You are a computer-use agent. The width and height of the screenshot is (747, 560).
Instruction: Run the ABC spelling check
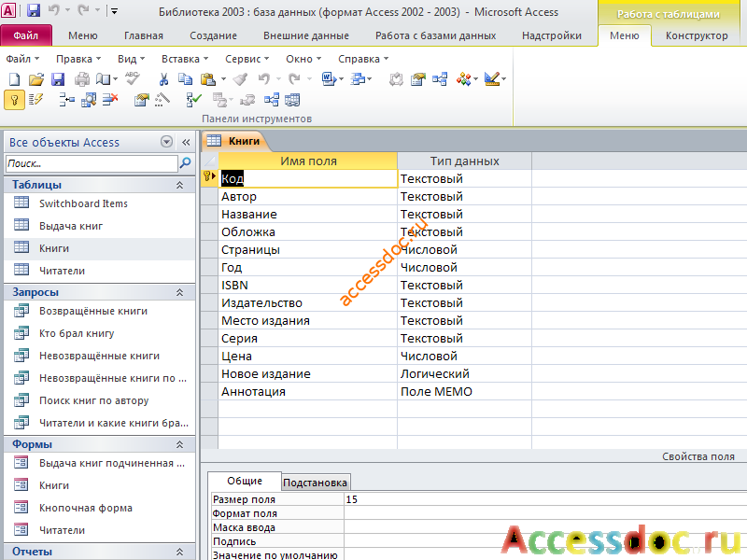(x=132, y=78)
